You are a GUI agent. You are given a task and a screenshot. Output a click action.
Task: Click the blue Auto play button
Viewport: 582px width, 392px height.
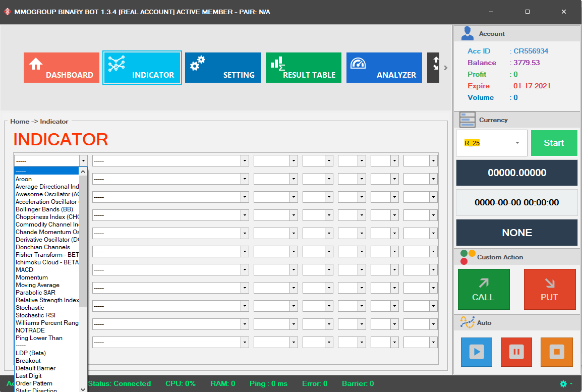[476, 352]
